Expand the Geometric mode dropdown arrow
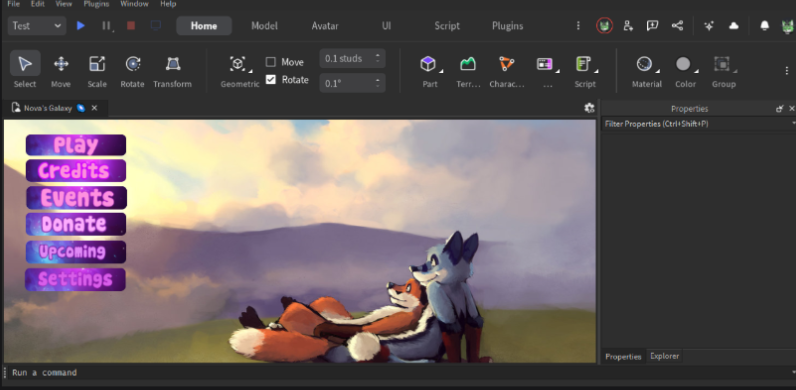Viewport: 796px width, 390px height. pos(250,71)
